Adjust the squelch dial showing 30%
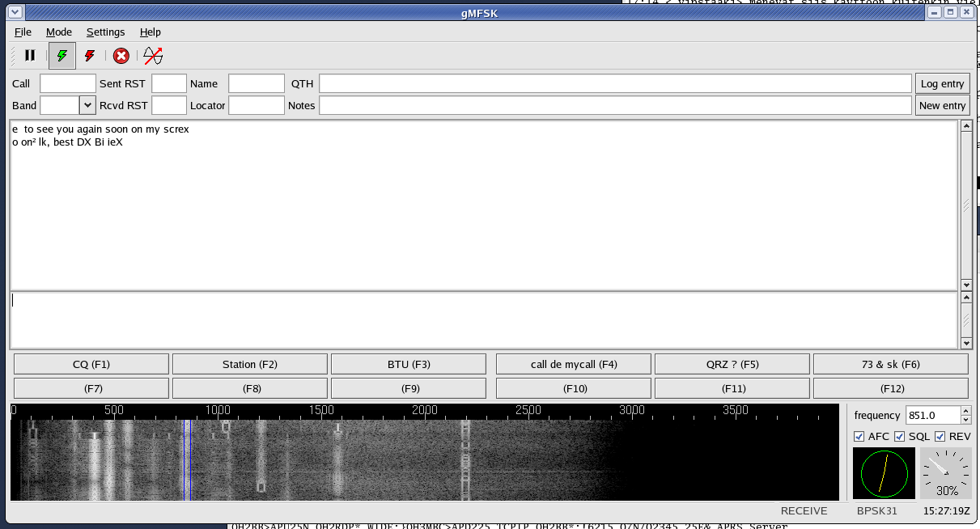 (946, 473)
